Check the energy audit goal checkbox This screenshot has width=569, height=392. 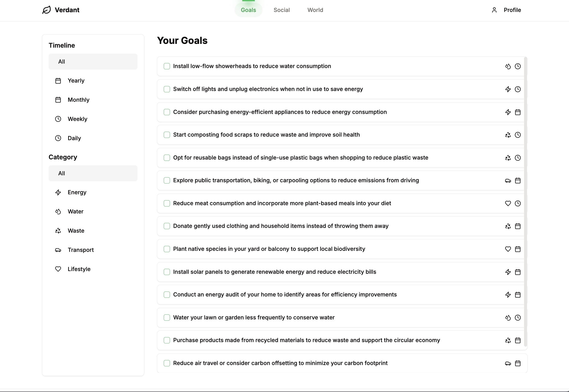[x=167, y=295]
